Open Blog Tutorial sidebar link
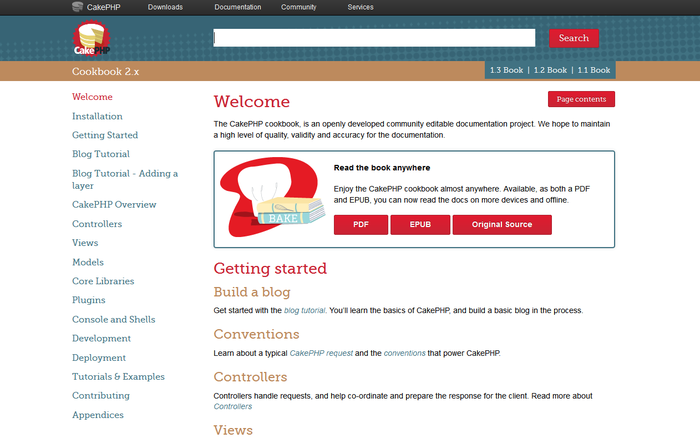The width and height of the screenshot is (700, 438). [x=101, y=154]
